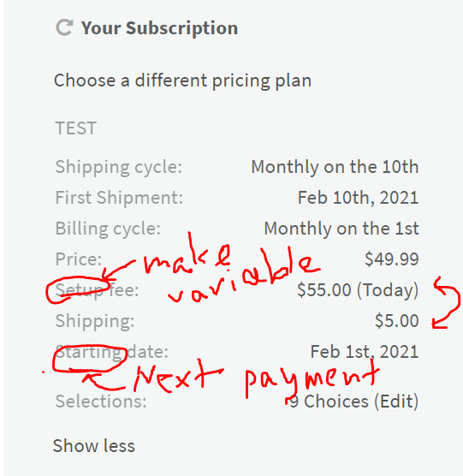Viewport: 463px width, 476px height.
Task: Click the $5.00 shipping amount
Action: point(397,321)
